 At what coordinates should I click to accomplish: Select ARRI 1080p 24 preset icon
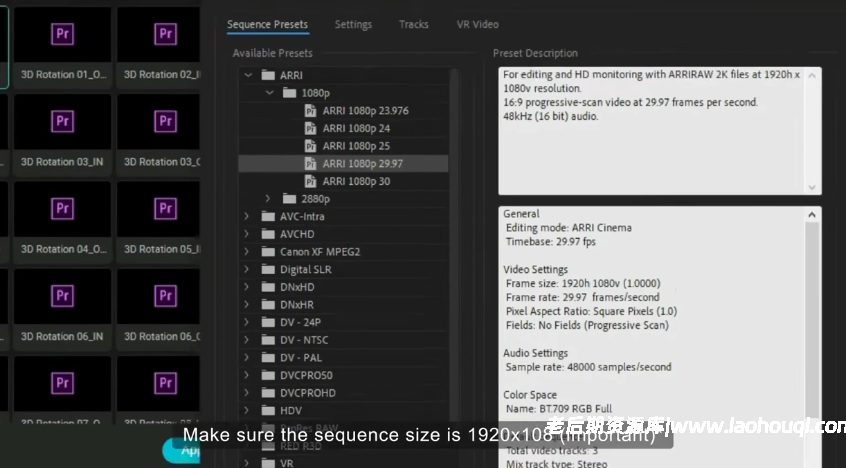point(310,128)
